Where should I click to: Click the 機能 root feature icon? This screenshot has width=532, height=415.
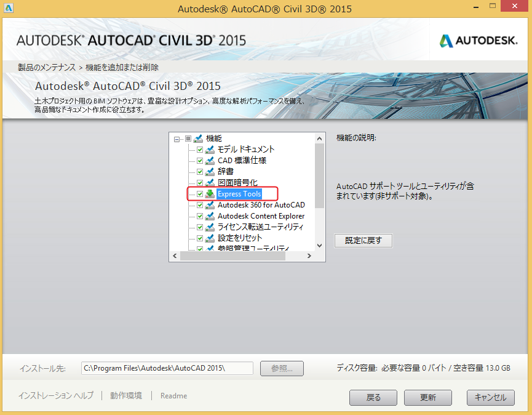198,139
